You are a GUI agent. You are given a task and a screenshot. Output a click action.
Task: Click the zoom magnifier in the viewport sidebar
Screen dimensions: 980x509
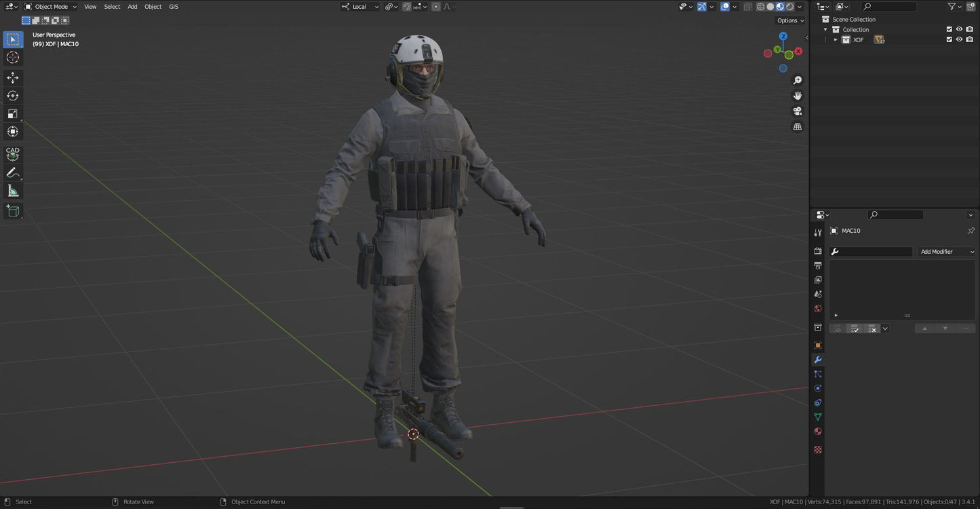coord(798,79)
